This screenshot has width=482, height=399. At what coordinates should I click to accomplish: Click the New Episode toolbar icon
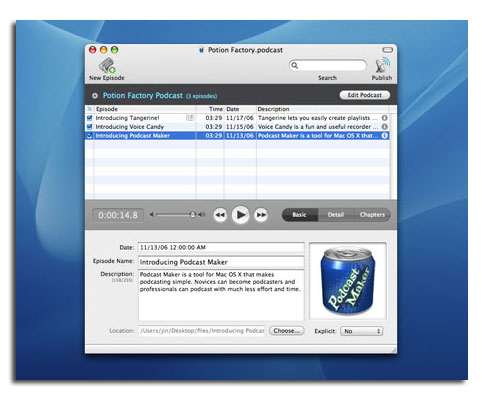(107, 65)
